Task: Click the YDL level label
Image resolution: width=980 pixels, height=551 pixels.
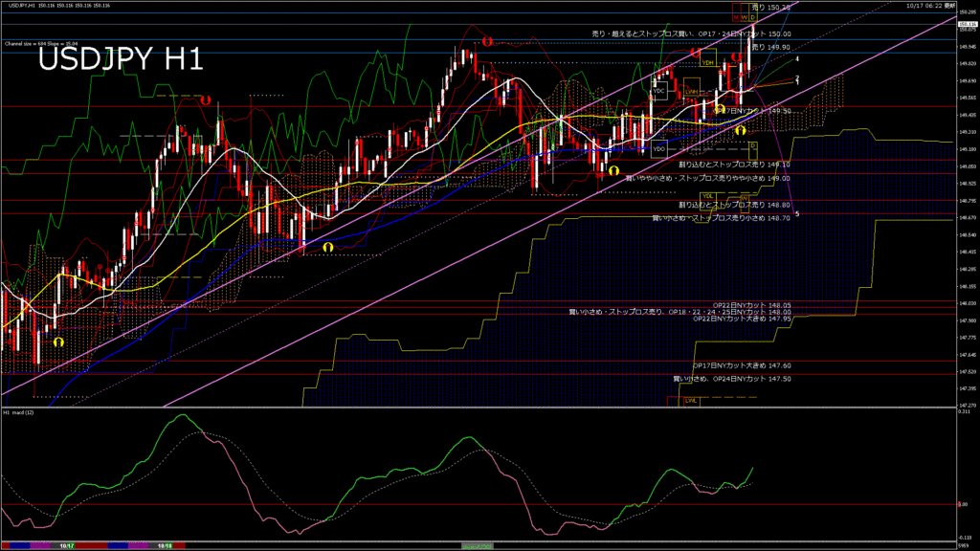Action: pyautogui.click(x=708, y=196)
